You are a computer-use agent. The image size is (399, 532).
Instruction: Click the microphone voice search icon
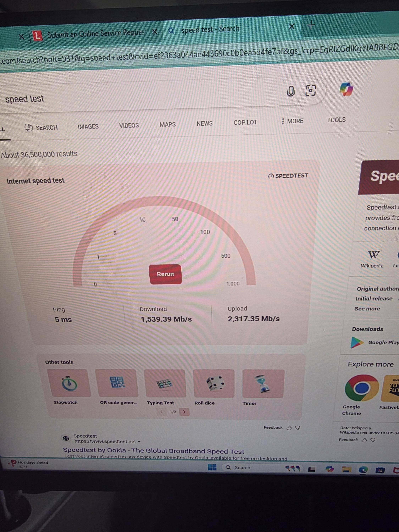pos(291,91)
